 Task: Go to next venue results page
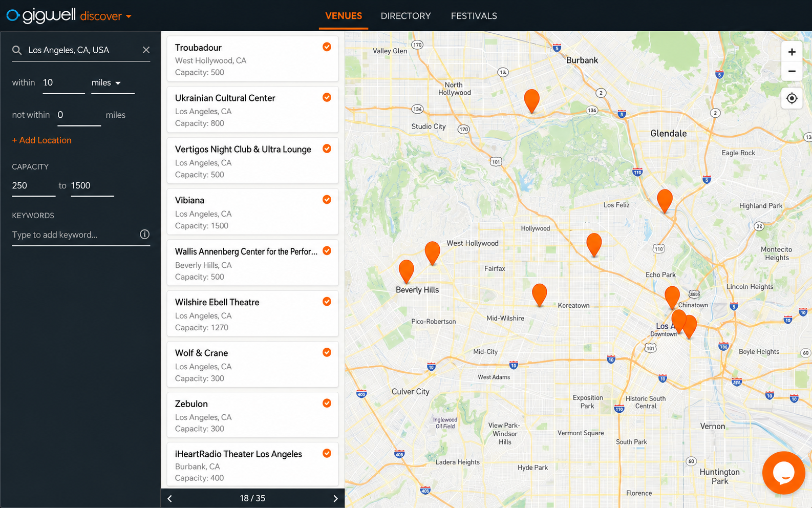point(335,498)
